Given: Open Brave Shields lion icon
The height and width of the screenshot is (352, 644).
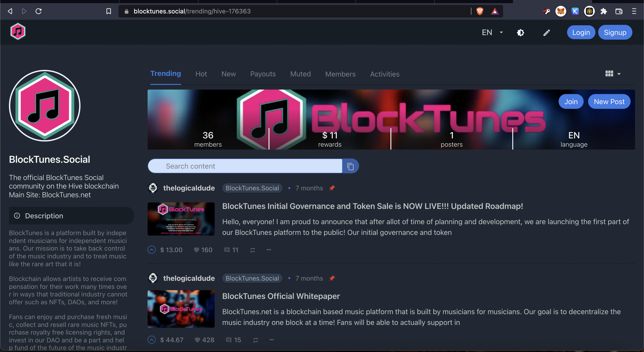Looking at the screenshot, I should pos(480,11).
